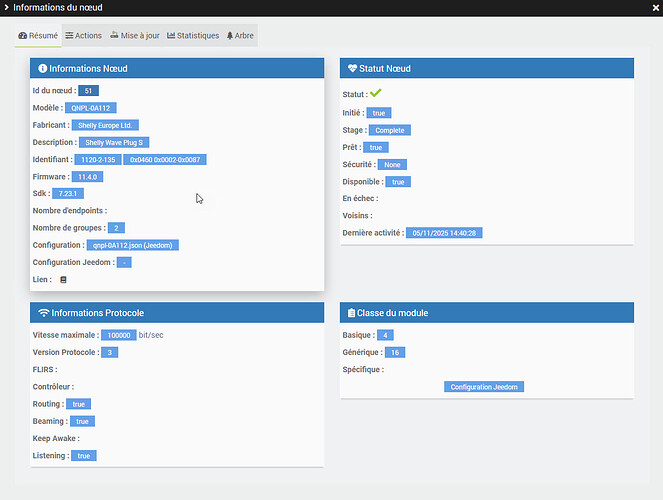Click the Complete stage badge
This screenshot has height=500, width=663.
coord(390,130)
